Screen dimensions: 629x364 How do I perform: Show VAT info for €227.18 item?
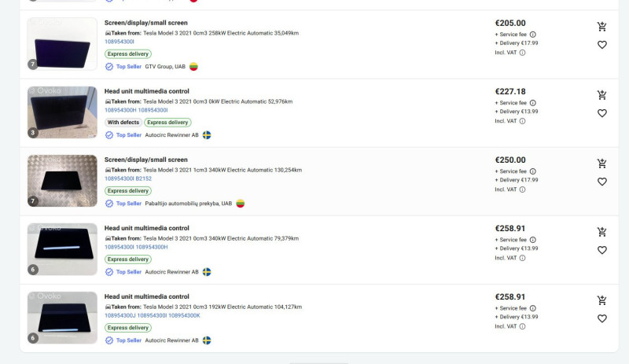521,121
